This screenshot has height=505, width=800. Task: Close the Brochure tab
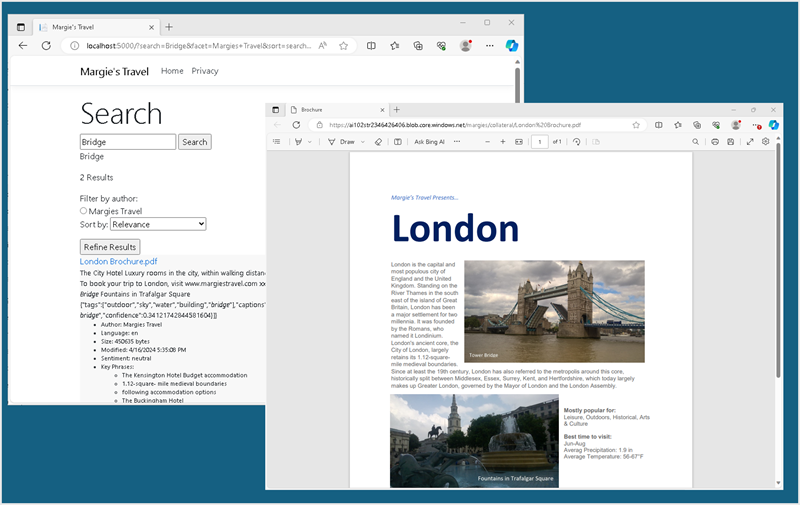point(382,110)
